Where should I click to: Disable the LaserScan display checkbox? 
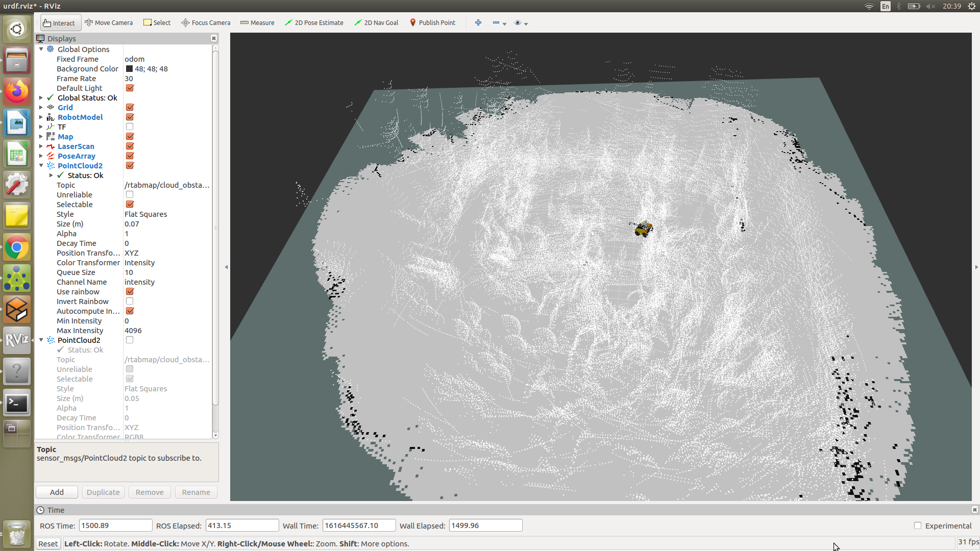click(130, 146)
